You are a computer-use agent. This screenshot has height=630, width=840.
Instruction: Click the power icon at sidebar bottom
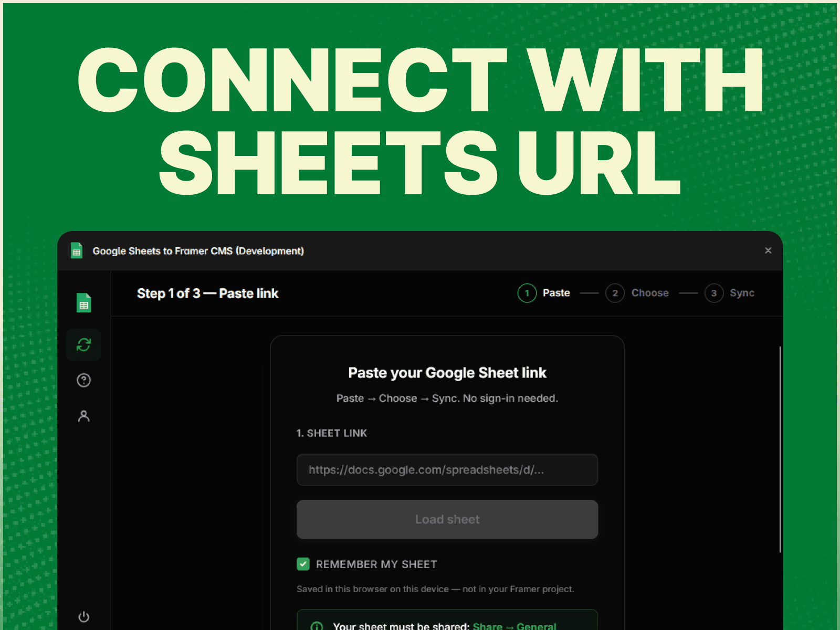point(84,617)
